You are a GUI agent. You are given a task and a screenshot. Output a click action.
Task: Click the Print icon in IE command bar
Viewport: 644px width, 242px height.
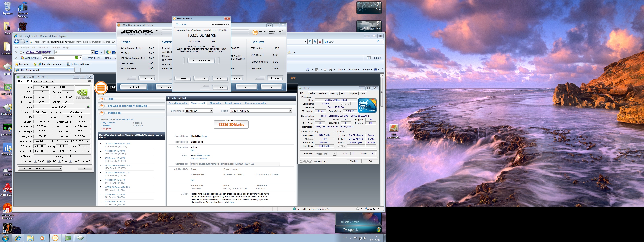[x=330, y=70]
